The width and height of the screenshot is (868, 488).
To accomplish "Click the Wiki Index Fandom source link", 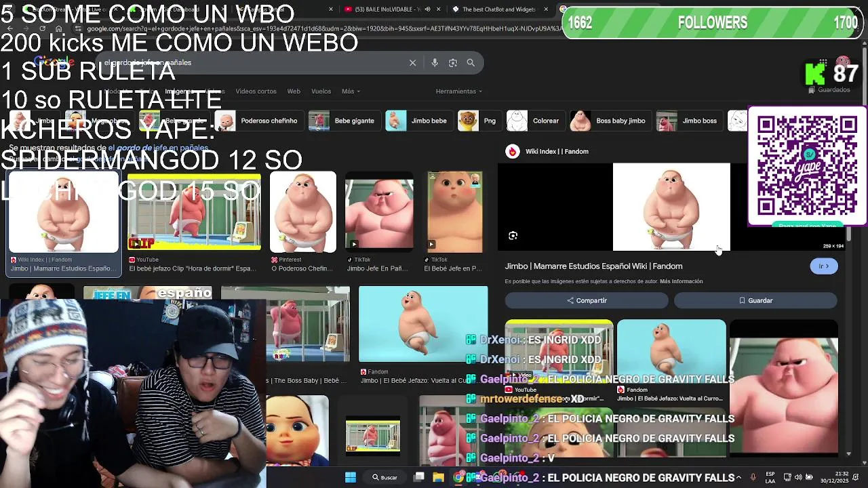I will pyautogui.click(x=557, y=151).
